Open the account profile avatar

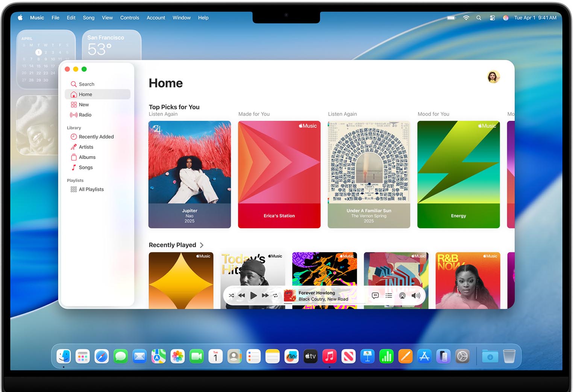pos(493,77)
